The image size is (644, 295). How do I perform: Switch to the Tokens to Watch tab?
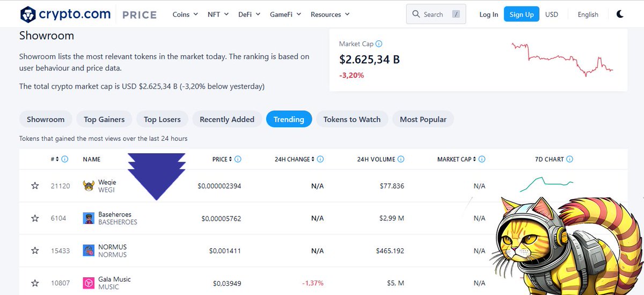pyautogui.click(x=352, y=119)
